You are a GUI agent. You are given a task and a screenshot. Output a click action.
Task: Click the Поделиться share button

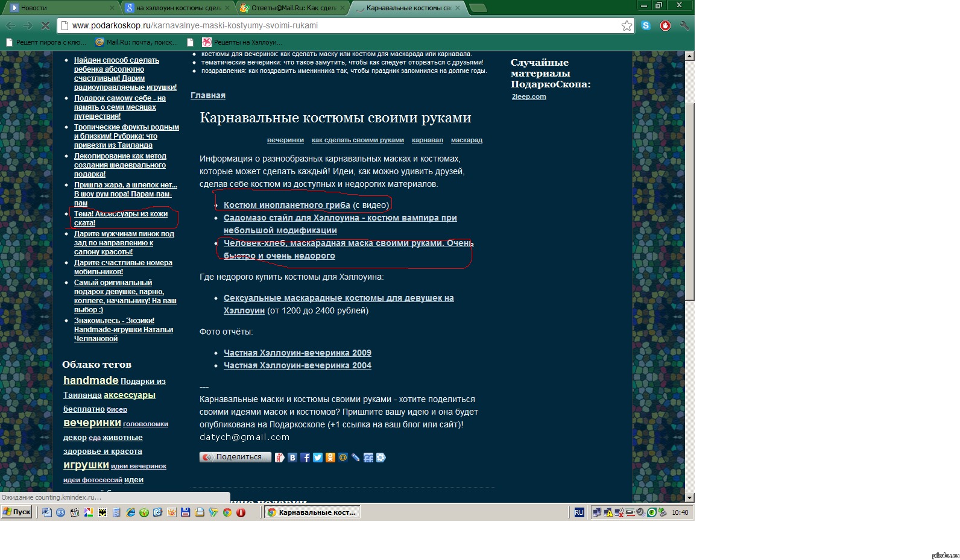pos(235,458)
